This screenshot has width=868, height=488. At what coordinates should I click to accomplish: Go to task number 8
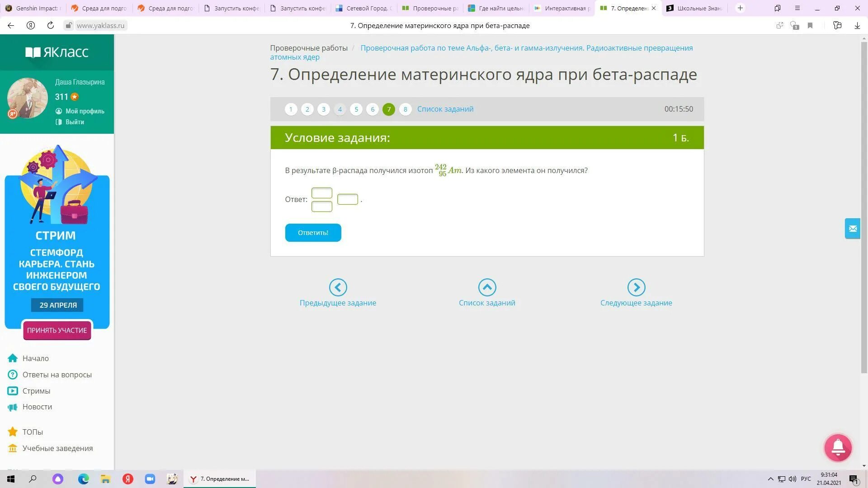coord(405,109)
